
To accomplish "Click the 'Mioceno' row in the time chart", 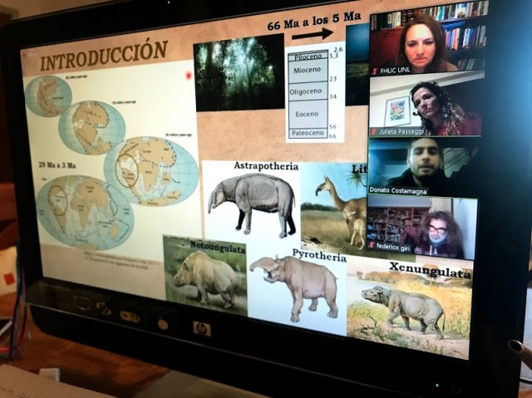I will [308, 71].
